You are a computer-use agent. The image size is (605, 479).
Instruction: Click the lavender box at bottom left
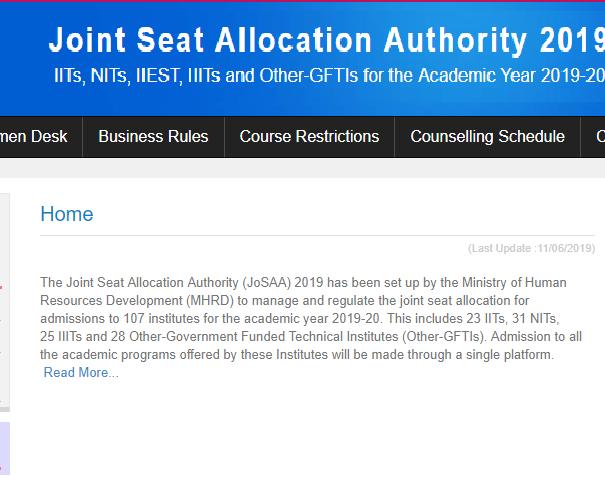point(4,448)
